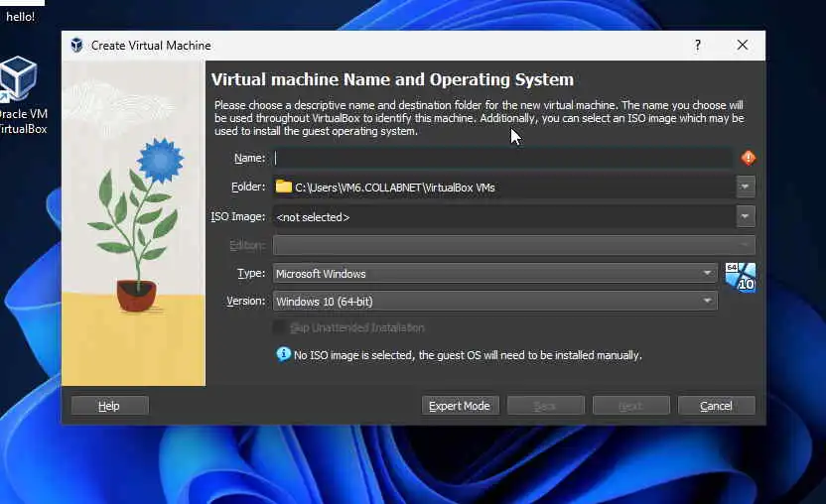The width and height of the screenshot is (826, 504).
Task: Click the 'Virtual machine Name and Operating System' heading
Action: click(392, 79)
